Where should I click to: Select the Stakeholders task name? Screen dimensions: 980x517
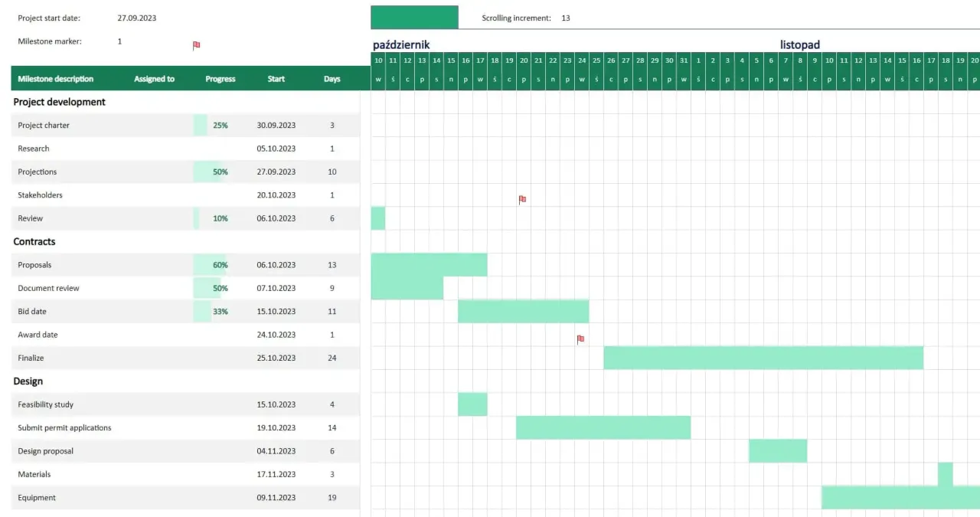(41, 195)
